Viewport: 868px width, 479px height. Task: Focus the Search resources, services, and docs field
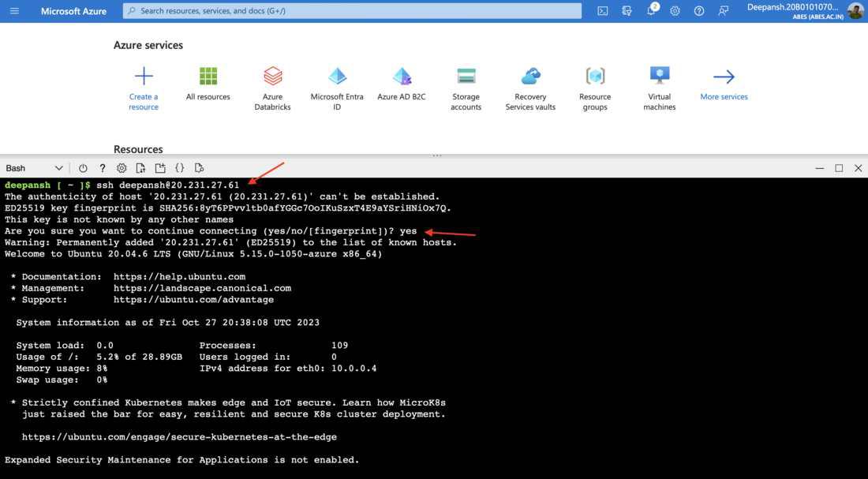[352, 10]
